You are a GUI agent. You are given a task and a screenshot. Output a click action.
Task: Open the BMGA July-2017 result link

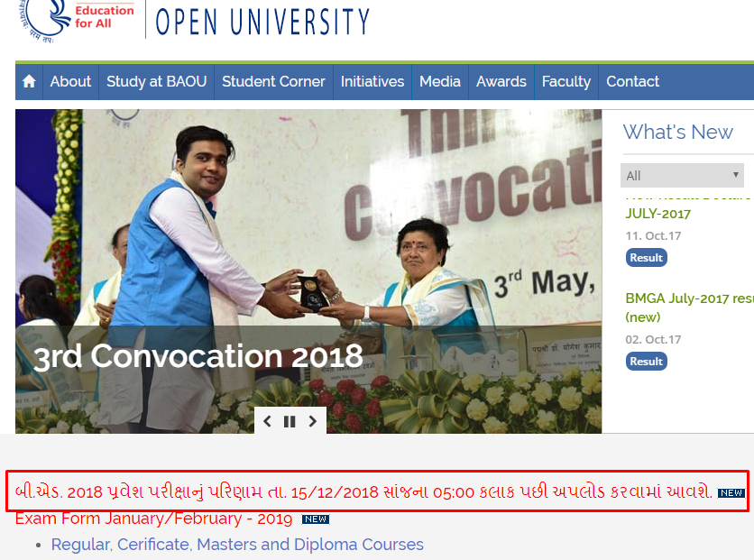point(689,308)
